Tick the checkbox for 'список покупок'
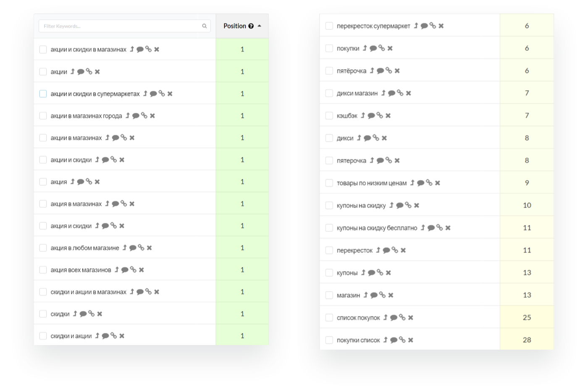 click(329, 318)
